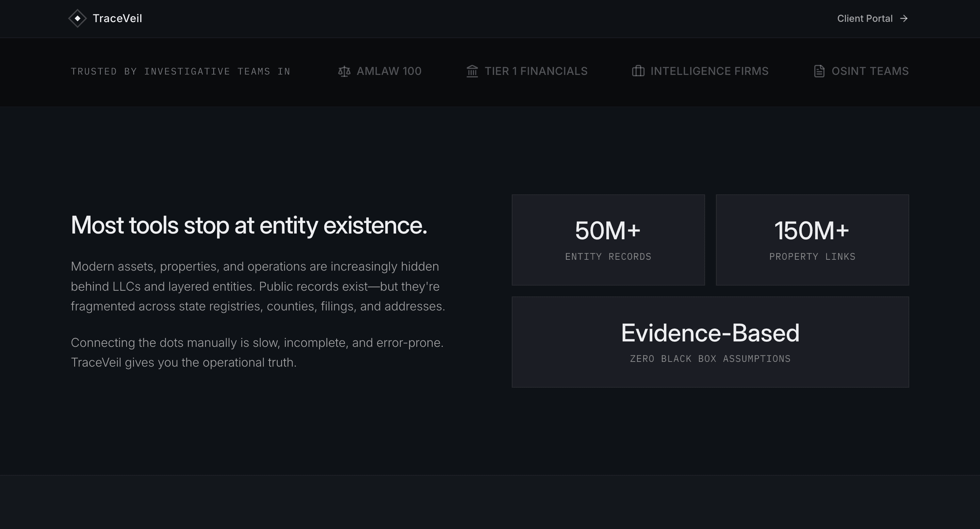Click the ZERO BLACK BOX ASSUMPTIONS caption

point(709,358)
